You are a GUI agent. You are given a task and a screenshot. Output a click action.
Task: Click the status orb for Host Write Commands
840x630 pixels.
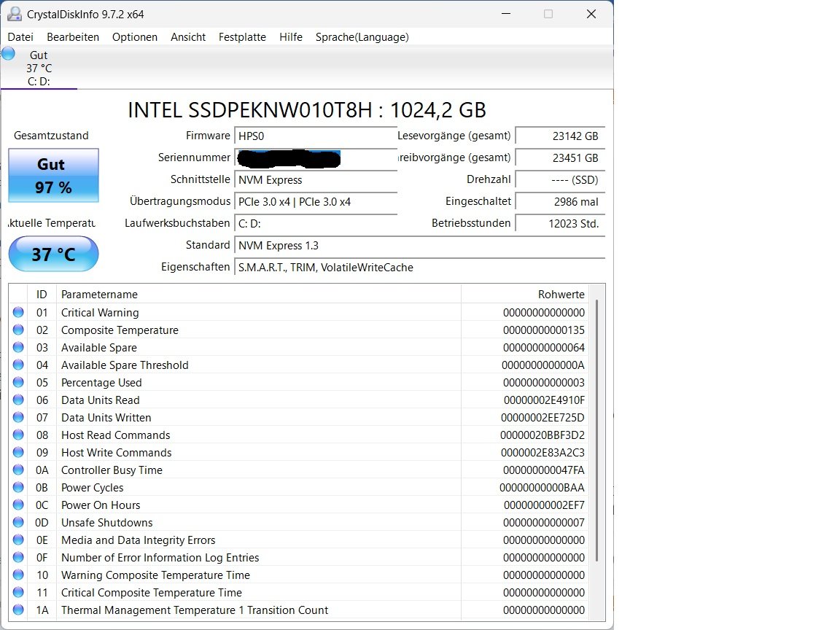(x=18, y=452)
